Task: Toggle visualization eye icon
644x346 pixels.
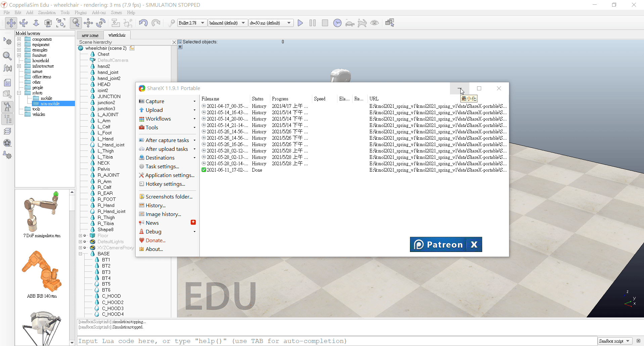Action: [x=374, y=23]
